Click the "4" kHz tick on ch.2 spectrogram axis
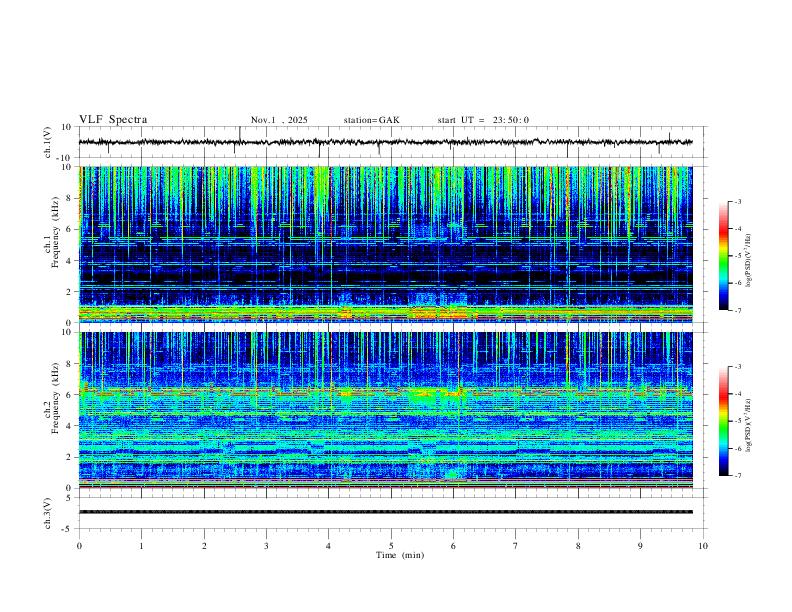The height and width of the screenshot is (612, 792). pos(69,426)
